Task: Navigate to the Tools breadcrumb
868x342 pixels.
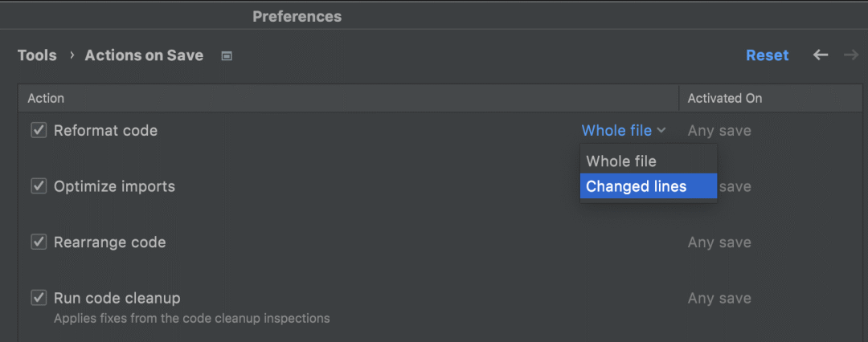Action: (x=37, y=55)
